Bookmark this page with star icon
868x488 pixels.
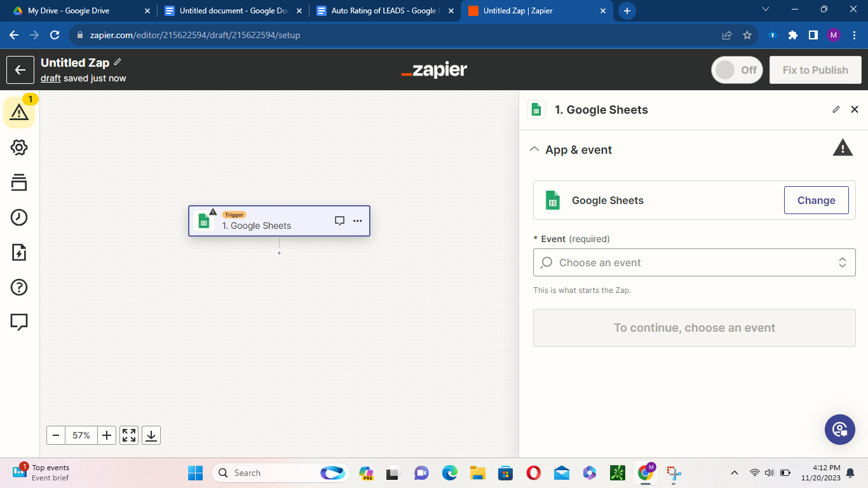pos(747,35)
